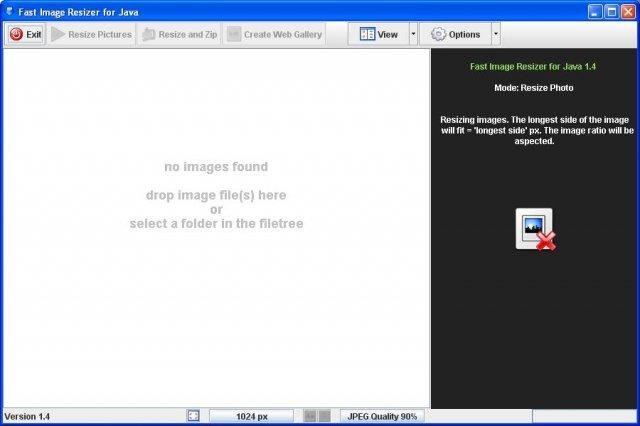This screenshot has width=640, height=426.
Task: Click the 'Version 1.4' status text
Action: [27, 417]
